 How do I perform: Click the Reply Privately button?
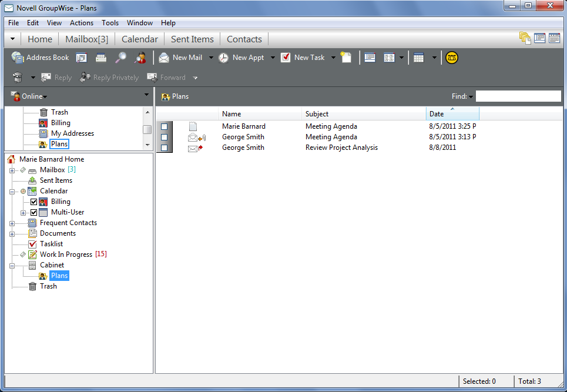pos(109,78)
